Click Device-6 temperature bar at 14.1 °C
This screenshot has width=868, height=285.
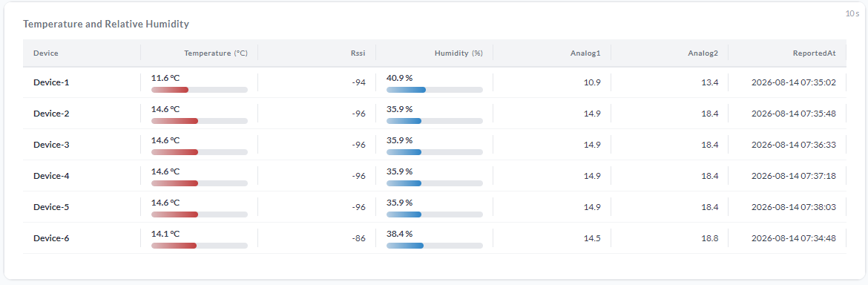pos(200,246)
